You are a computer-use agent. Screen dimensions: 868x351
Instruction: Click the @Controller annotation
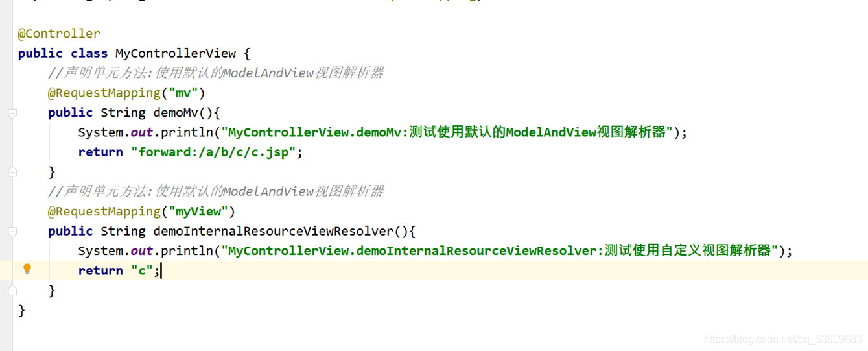[x=59, y=34]
